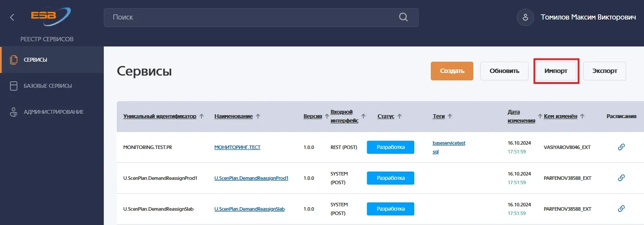This screenshot has width=644, height=225.
Task: Sort by Версия arrow icon
Action: [326, 116]
